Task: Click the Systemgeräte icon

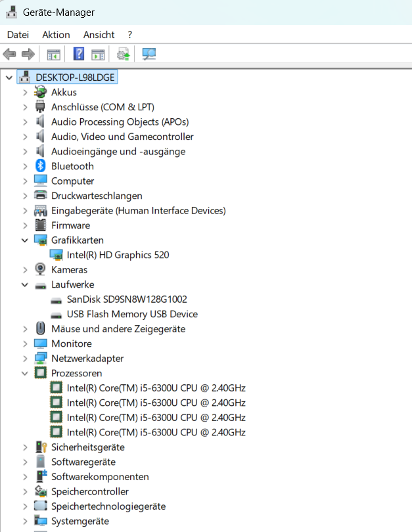Action: point(40,520)
